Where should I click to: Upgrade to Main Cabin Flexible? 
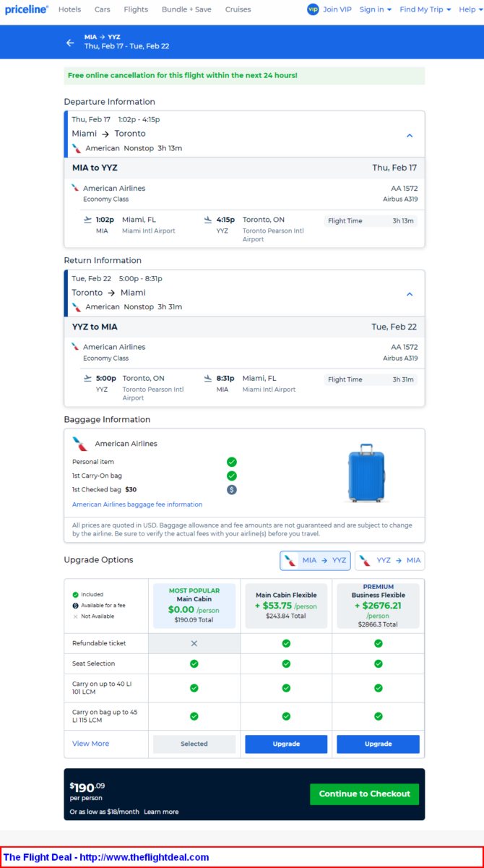click(286, 744)
